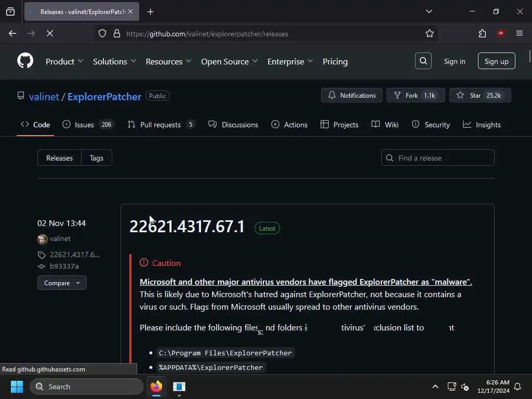Viewport: 532px width, 399px height.
Task: Open the commit b93337a link
Action: click(x=64, y=267)
